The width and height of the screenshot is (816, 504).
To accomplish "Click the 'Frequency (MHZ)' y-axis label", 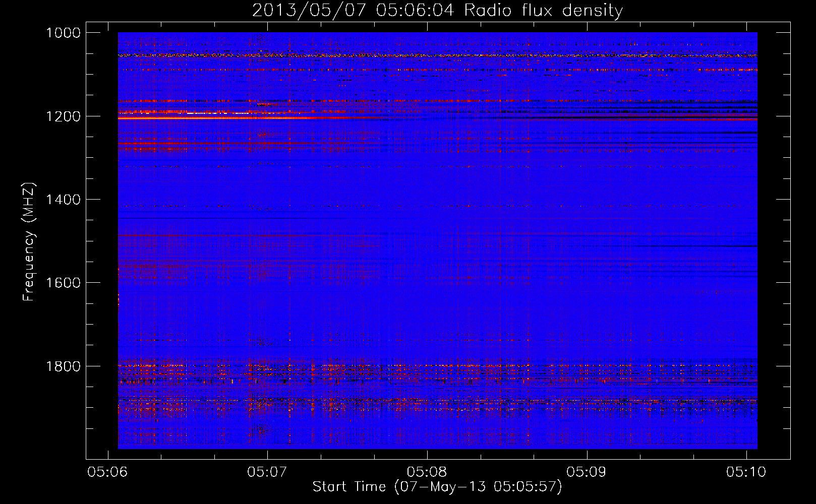I will click(x=29, y=242).
